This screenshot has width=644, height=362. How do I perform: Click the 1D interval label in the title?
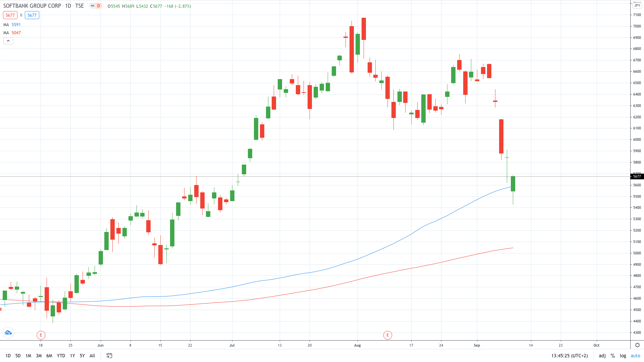pyautogui.click(x=68, y=6)
